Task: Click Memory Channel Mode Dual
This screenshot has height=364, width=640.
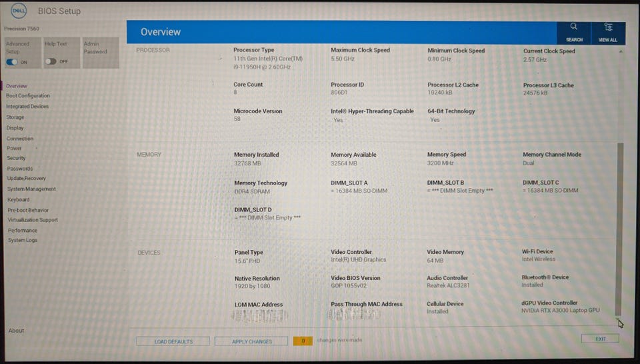Action: tap(528, 163)
